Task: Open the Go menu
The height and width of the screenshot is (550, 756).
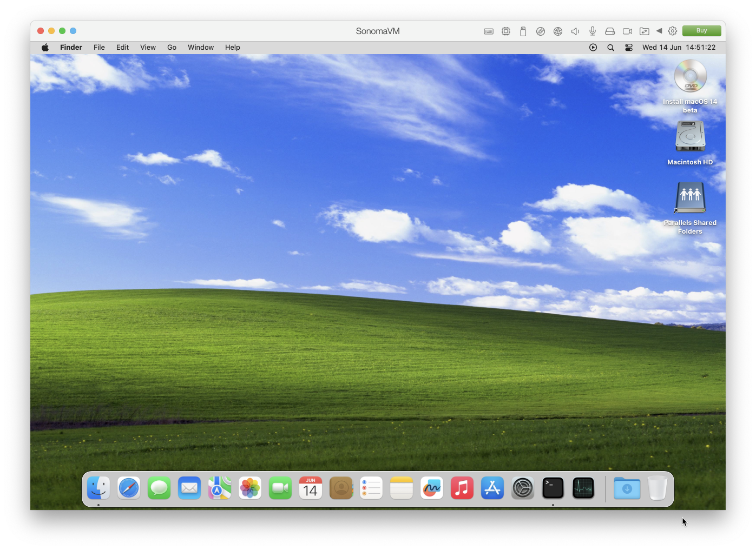Action: pos(172,48)
